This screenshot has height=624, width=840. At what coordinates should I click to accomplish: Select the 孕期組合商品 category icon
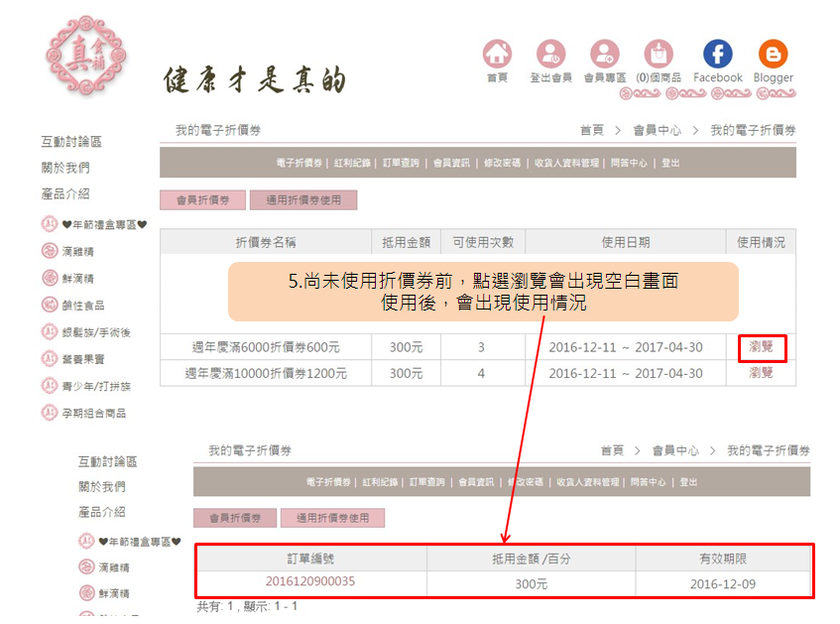coord(50,412)
